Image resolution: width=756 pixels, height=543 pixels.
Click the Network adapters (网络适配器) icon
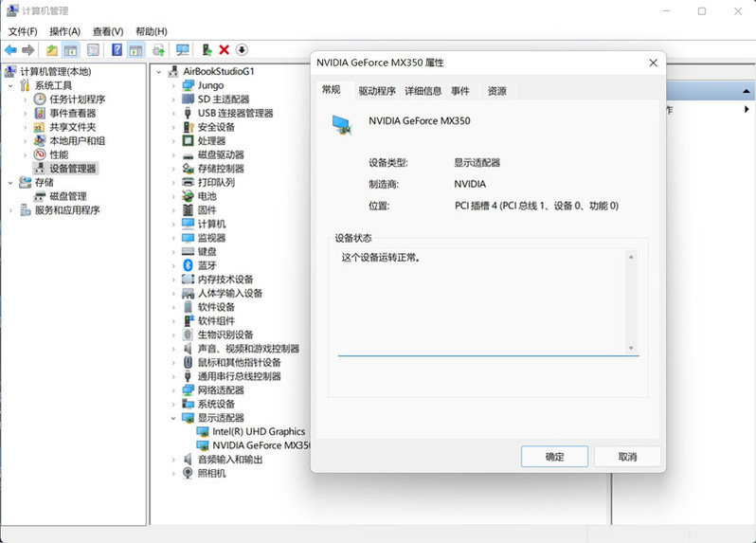click(188, 389)
